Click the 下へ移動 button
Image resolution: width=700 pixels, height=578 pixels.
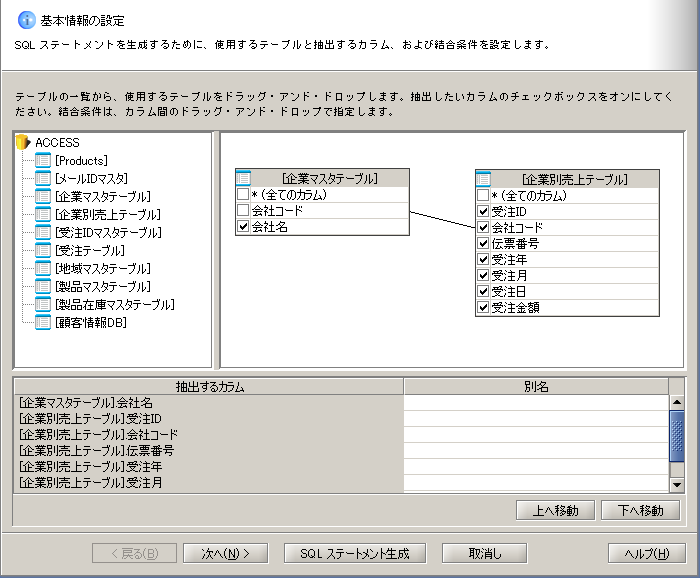[640, 510]
